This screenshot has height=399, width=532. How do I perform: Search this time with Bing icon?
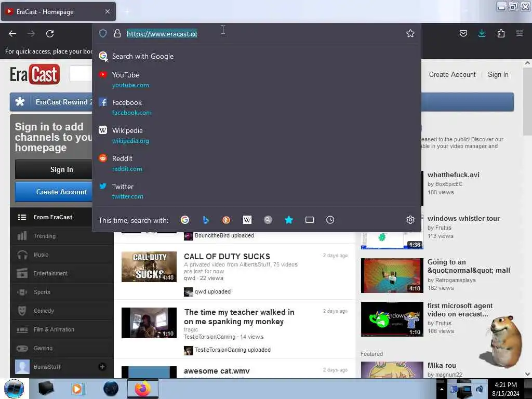pyautogui.click(x=206, y=220)
